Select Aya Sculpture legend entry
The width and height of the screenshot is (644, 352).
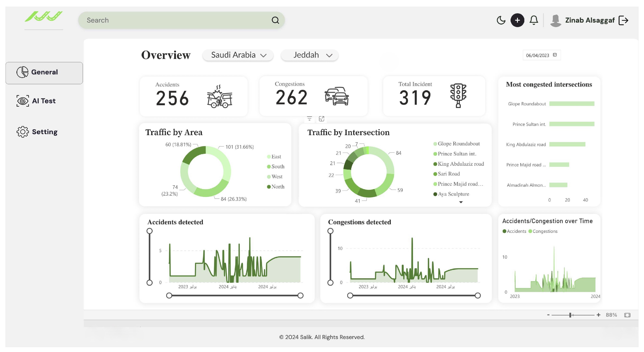(451, 194)
